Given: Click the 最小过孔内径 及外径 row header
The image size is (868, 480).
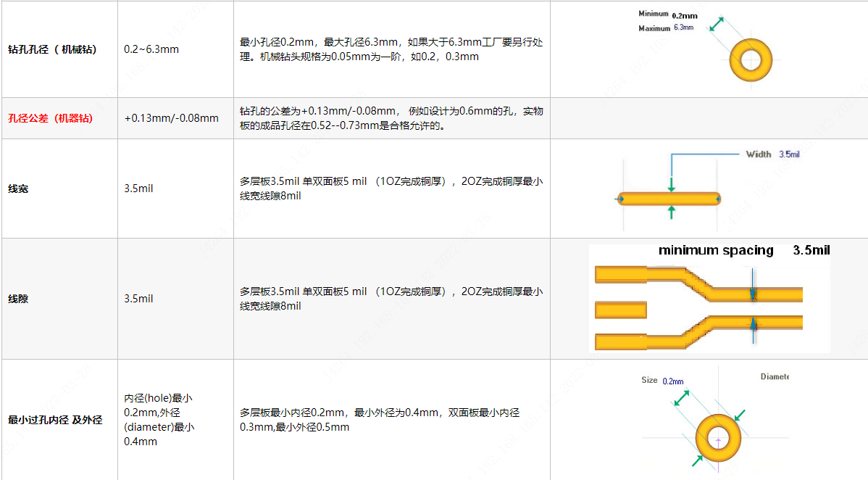Looking at the screenshot, I should tap(55, 420).
